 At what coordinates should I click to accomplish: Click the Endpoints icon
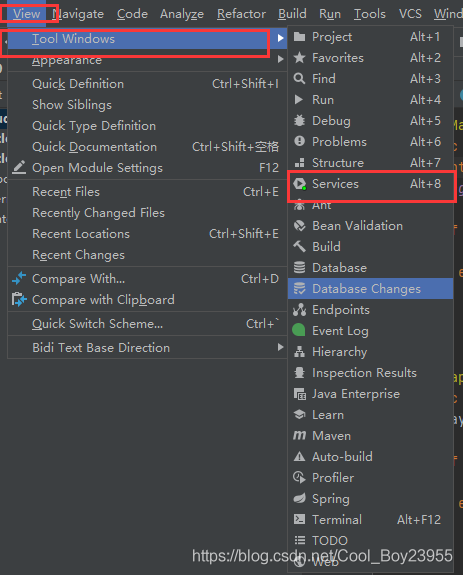[x=300, y=310]
